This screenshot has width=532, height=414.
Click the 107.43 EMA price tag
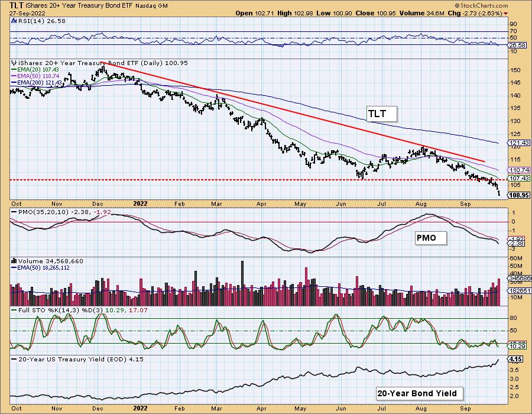[518, 178]
